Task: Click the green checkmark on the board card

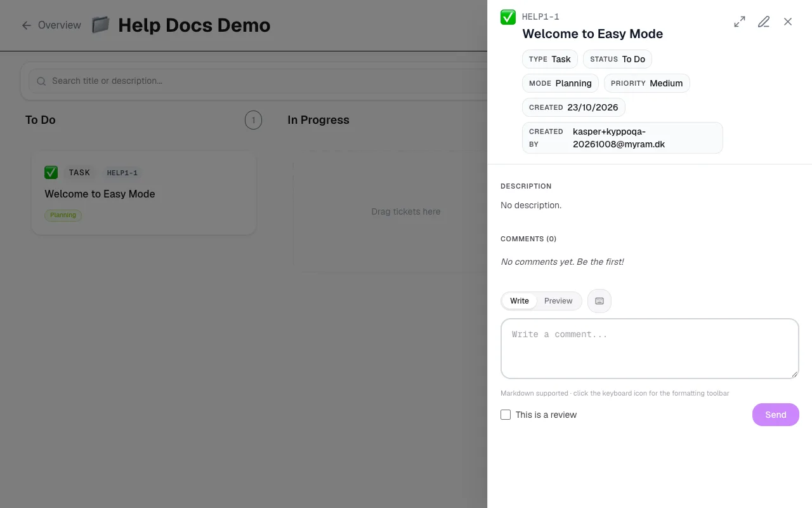Action: [51, 173]
